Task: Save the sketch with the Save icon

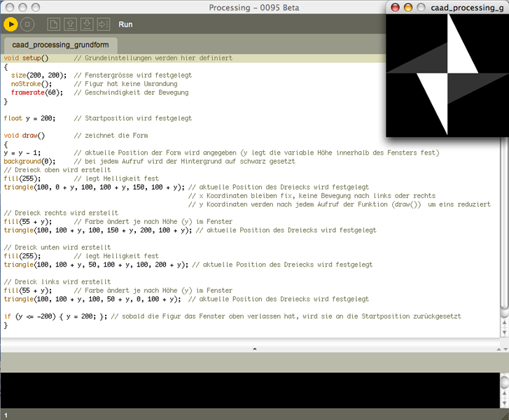Action: 87,24
